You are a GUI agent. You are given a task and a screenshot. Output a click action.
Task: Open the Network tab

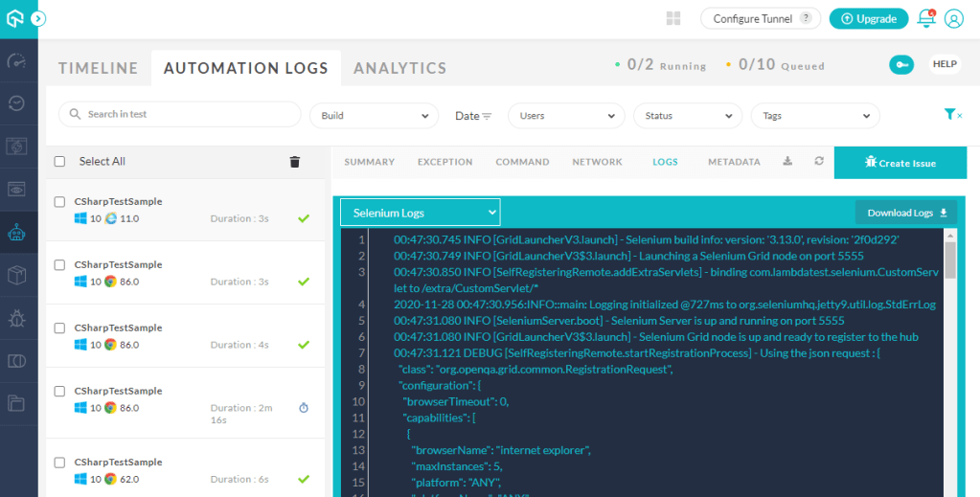597,162
